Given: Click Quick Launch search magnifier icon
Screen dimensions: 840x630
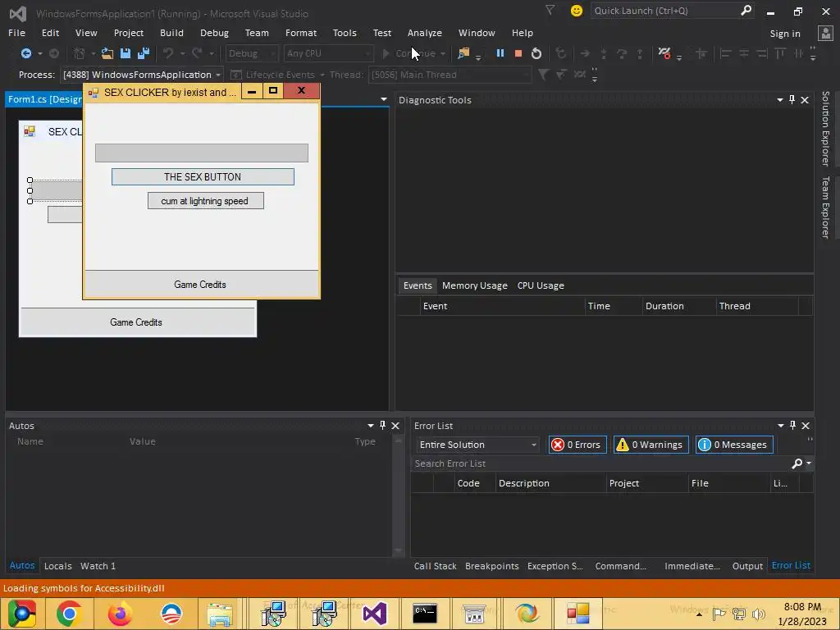Looking at the screenshot, I should (x=746, y=10).
